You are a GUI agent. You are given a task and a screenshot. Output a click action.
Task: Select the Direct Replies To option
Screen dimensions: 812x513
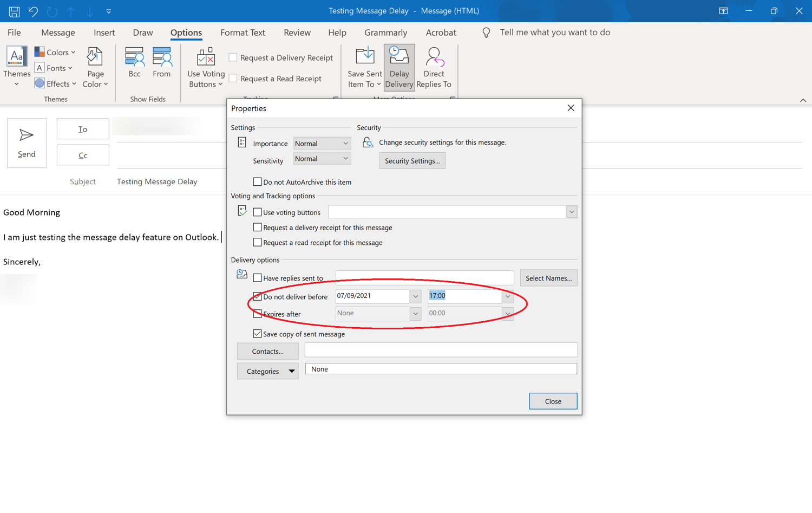434,66
